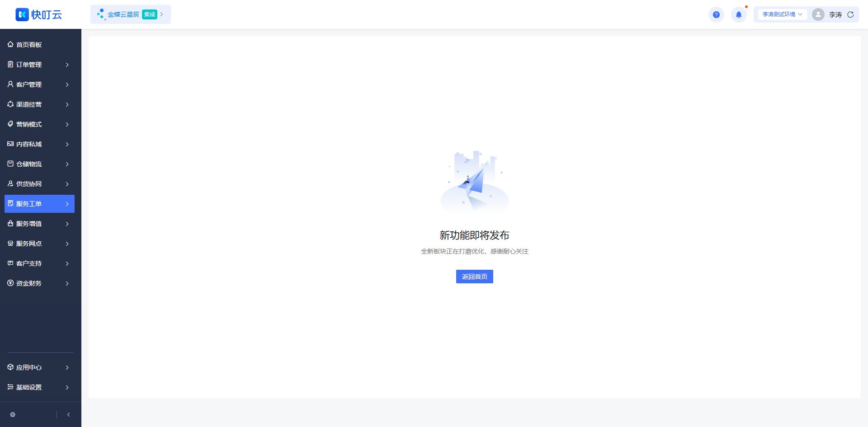868x427 pixels.
Task: Select the 基础设置 menu label
Action: 29,387
